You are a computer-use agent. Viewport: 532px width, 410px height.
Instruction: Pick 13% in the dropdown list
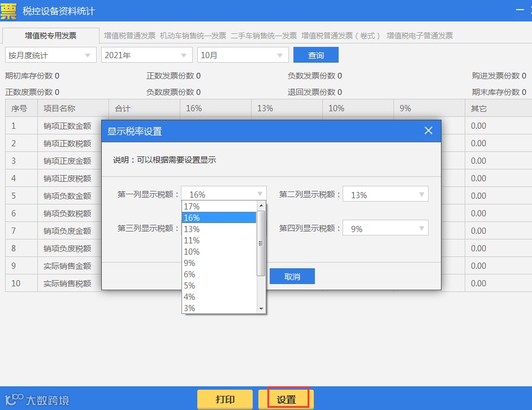tap(219, 229)
